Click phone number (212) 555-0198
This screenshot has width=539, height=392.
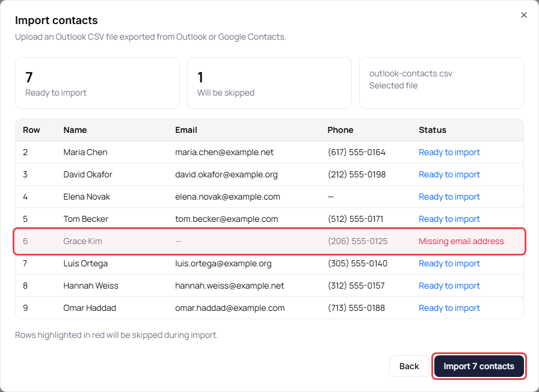coord(357,174)
